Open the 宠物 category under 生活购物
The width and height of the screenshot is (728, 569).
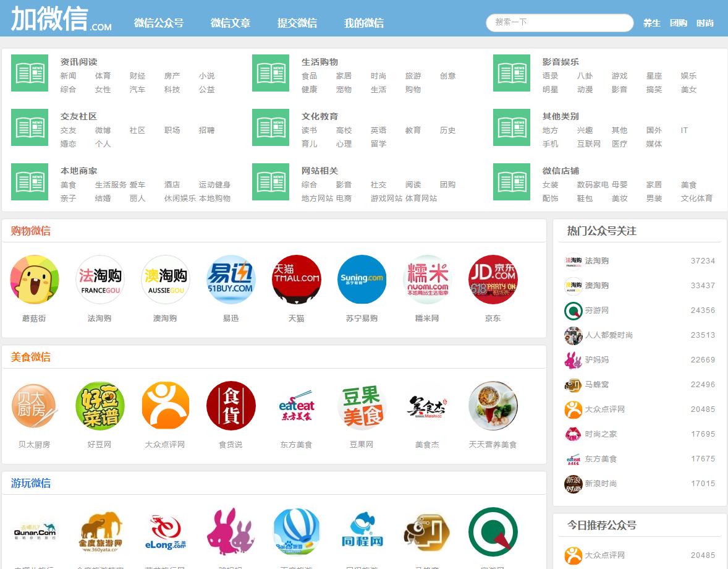coord(344,89)
